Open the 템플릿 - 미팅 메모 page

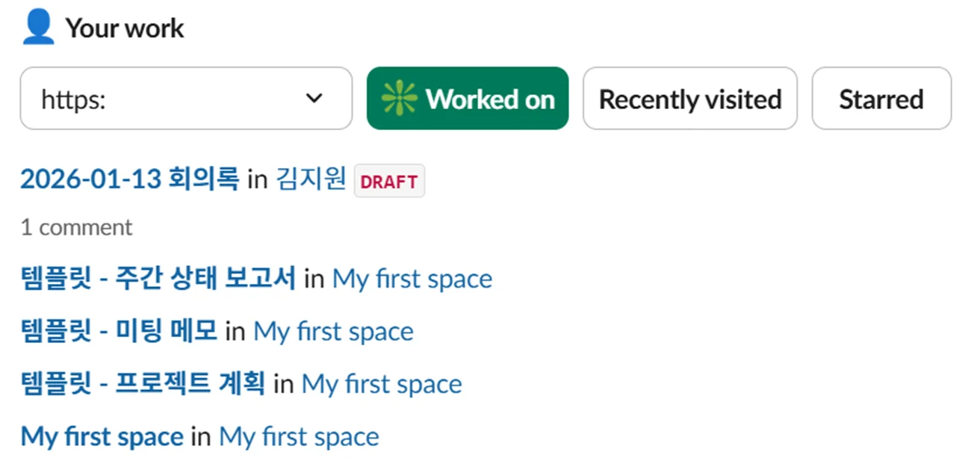[119, 331]
